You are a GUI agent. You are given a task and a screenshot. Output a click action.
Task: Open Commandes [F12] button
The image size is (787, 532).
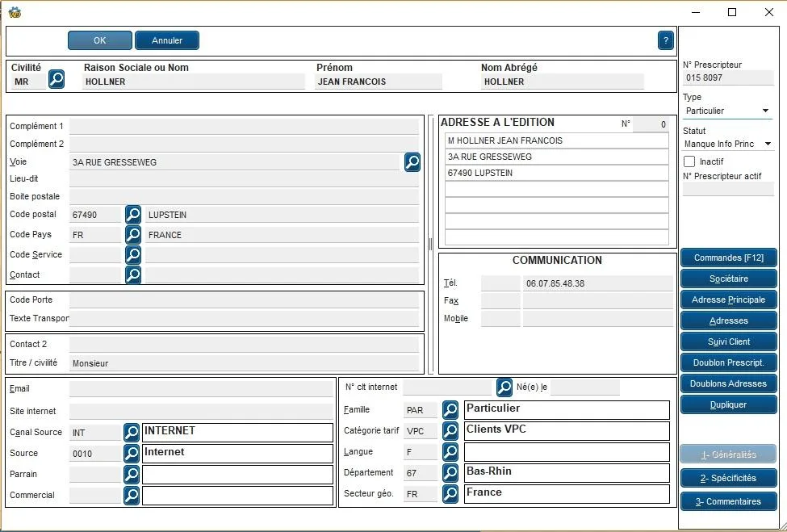(x=729, y=258)
